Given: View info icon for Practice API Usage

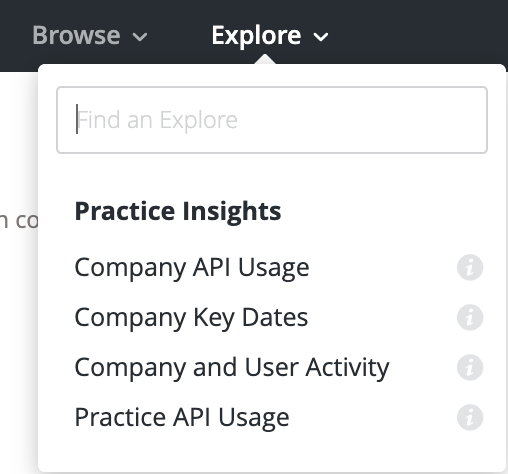Looking at the screenshot, I should [470, 417].
